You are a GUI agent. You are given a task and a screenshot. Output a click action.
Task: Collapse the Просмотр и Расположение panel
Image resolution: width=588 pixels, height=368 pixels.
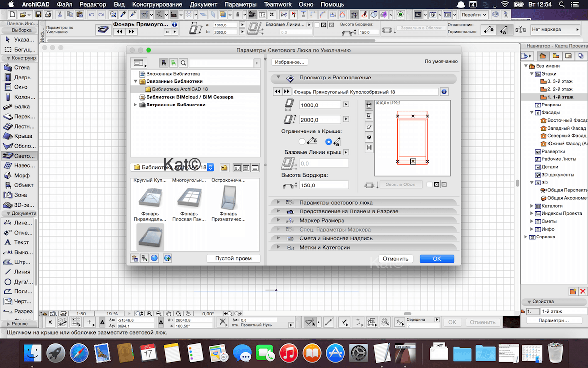tap(278, 77)
